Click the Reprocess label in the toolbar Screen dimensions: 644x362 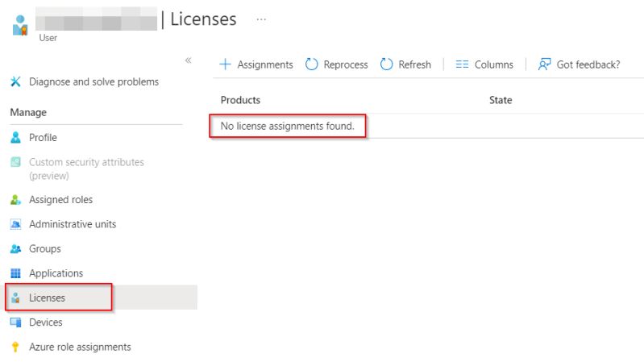[346, 64]
